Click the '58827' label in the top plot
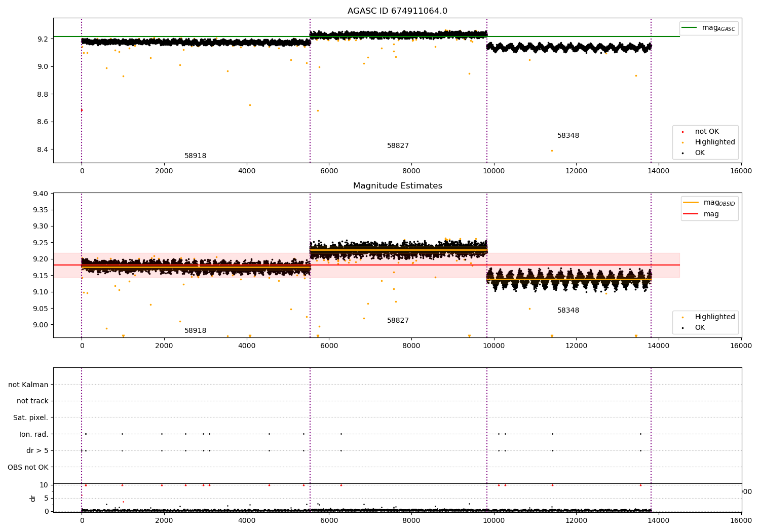The width and height of the screenshot is (760, 532). (x=398, y=146)
